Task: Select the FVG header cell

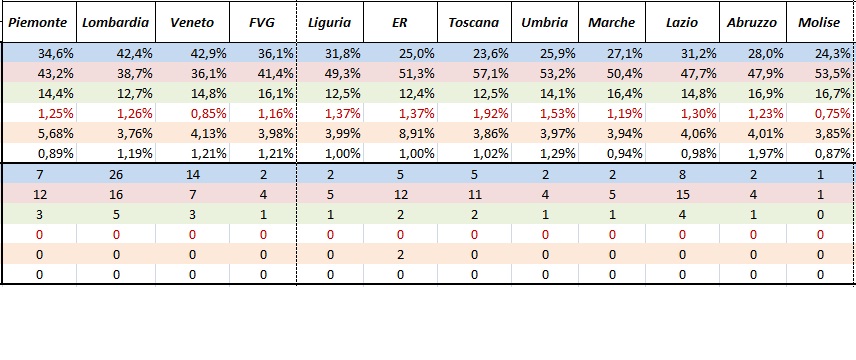Action: [263, 22]
